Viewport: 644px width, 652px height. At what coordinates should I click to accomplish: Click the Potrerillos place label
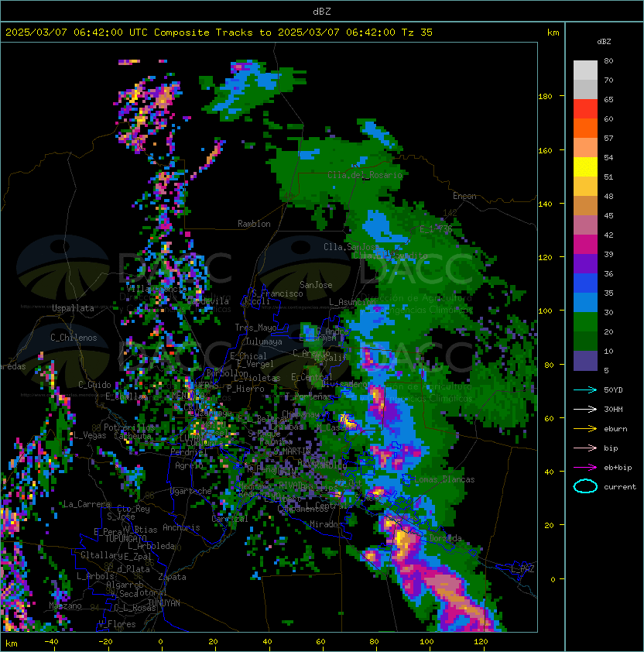(x=130, y=427)
